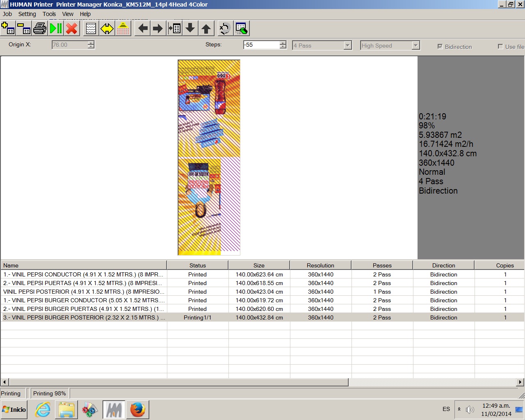Click the Remove Job icon with yellow minus
This screenshot has width=525, height=420.
(24, 29)
